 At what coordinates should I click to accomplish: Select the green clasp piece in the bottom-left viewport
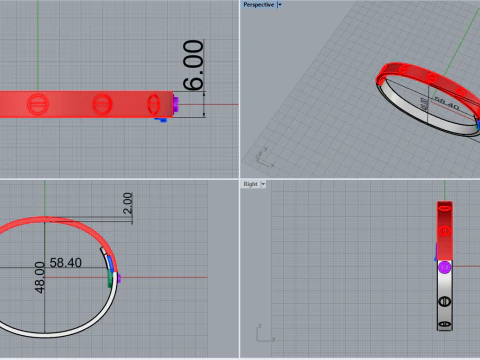pyautogui.click(x=110, y=279)
